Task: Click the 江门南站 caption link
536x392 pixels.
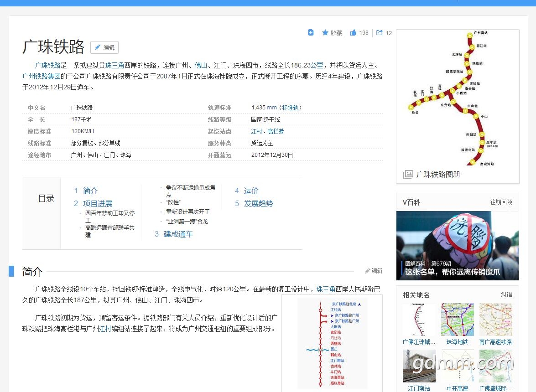Action: (419, 388)
